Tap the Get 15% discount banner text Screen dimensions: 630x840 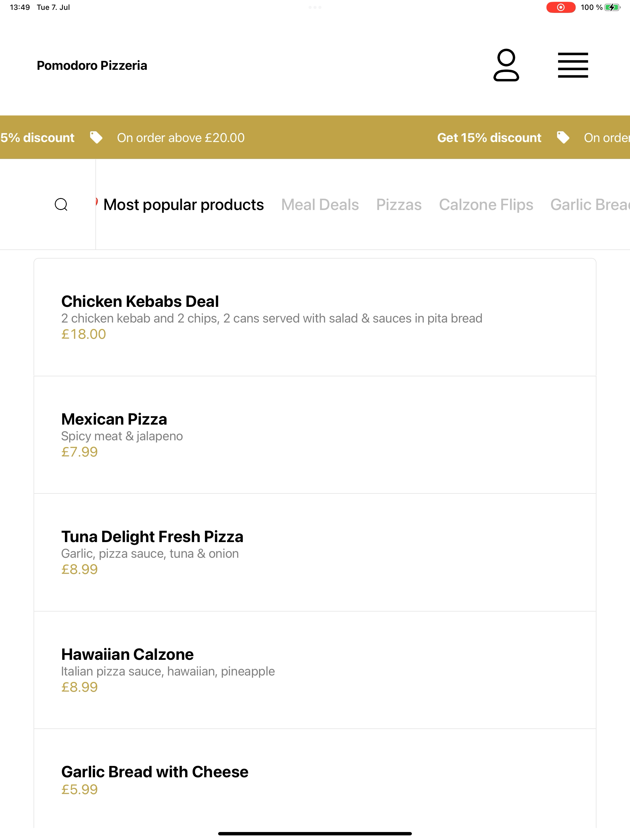coord(489,137)
